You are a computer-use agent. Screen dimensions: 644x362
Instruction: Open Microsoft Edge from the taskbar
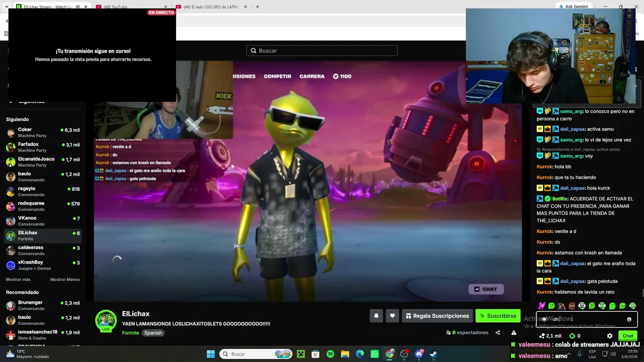pyautogui.click(x=360, y=354)
